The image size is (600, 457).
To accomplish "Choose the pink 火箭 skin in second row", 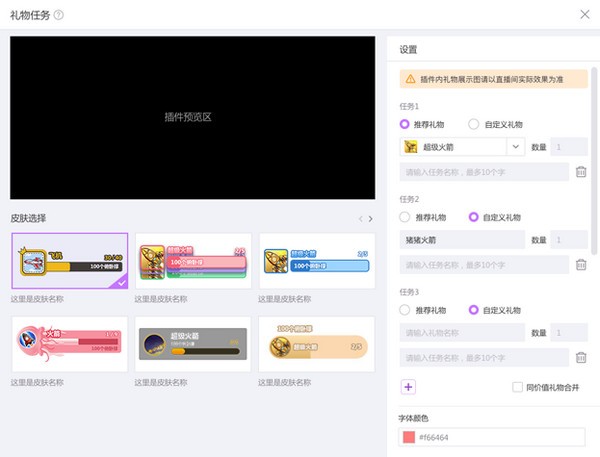I will [69, 345].
